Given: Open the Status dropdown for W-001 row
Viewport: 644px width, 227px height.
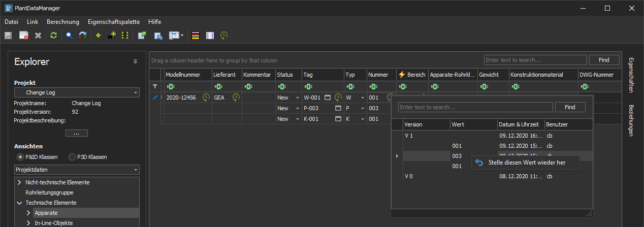Looking at the screenshot, I should pos(297,98).
